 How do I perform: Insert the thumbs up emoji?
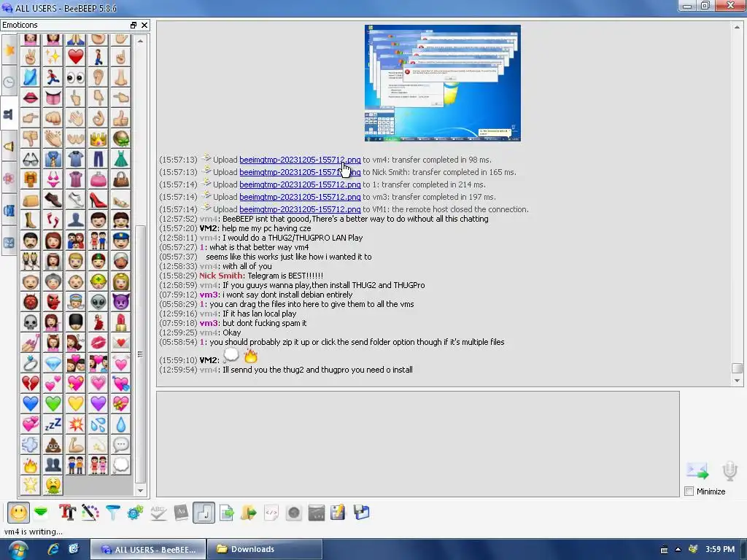click(121, 118)
